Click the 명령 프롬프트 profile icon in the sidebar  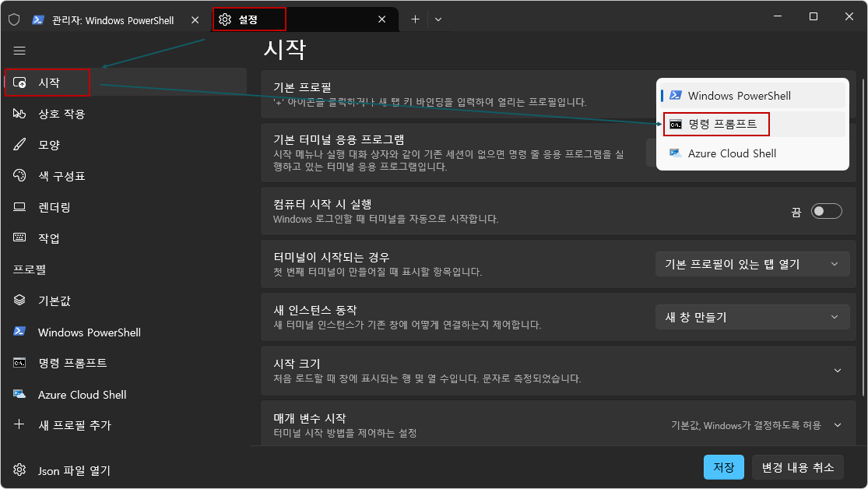[x=19, y=363]
